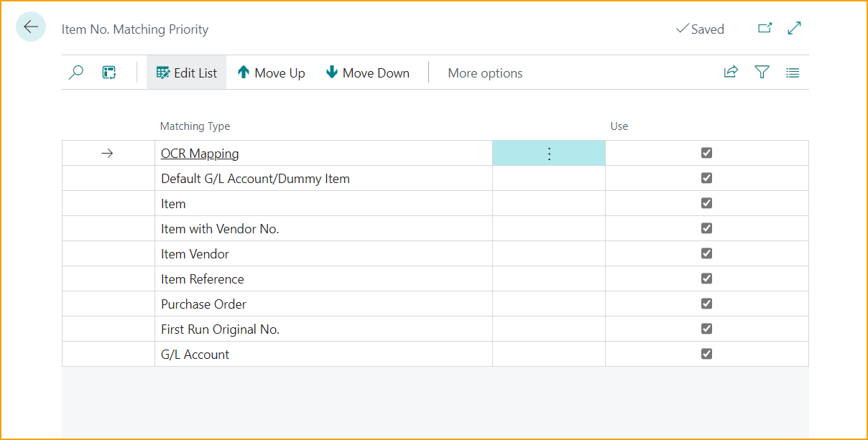Click the Use column header
This screenshot has width=868, height=440.
tap(619, 126)
